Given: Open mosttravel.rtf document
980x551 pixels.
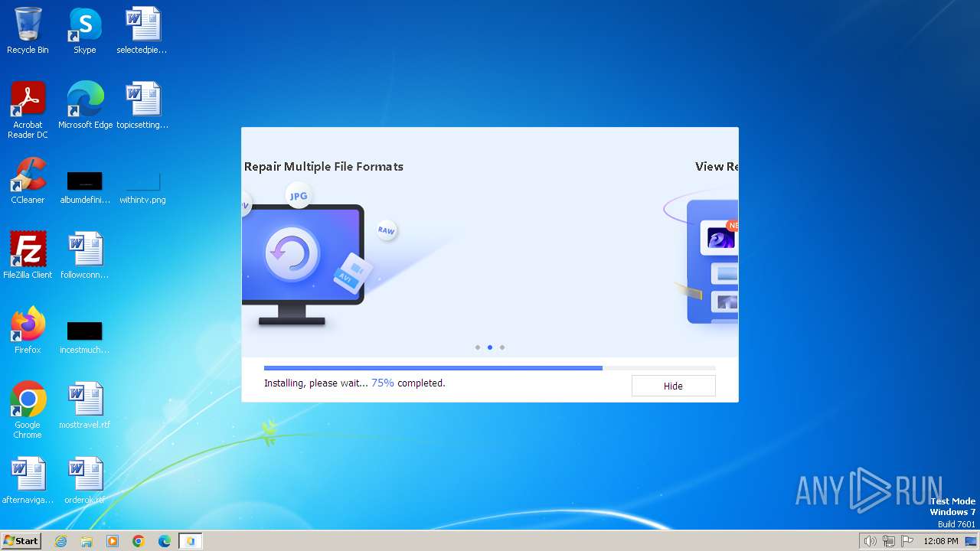Looking at the screenshot, I should [x=85, y=406].
